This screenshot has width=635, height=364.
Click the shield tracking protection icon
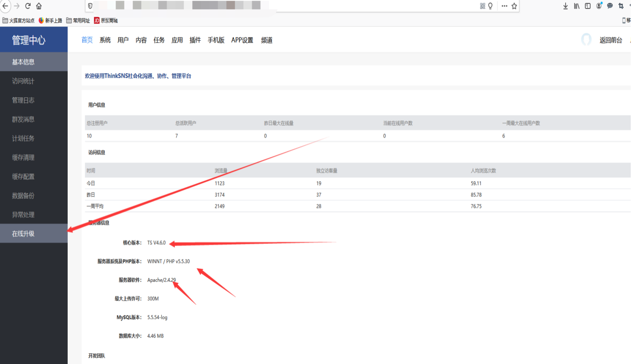pyautogui.click(x=90, y=6)
